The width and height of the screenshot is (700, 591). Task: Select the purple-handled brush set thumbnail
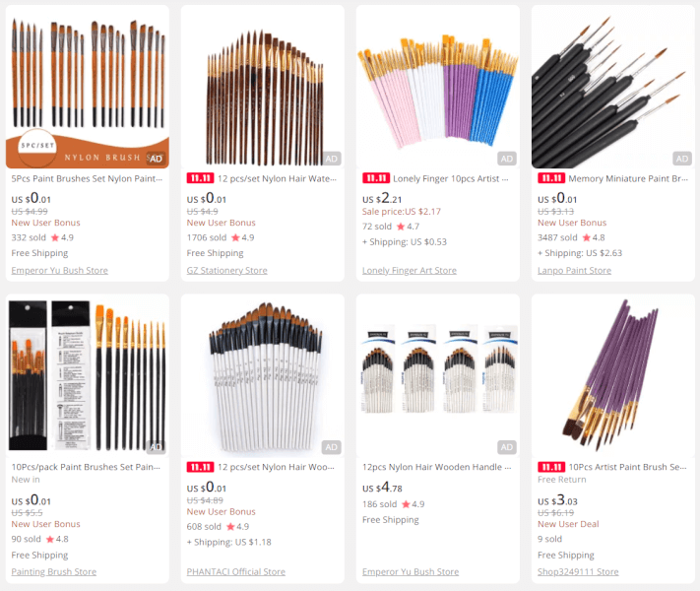613,375
